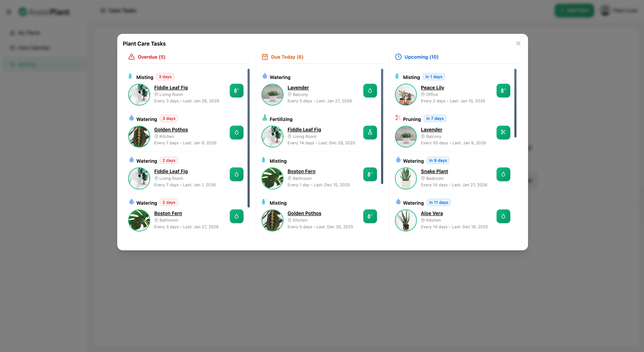Click watering action button next to Lavender in Due Today
The height and width of the screenshot is (352, 644).
click(x=370, y=91)
